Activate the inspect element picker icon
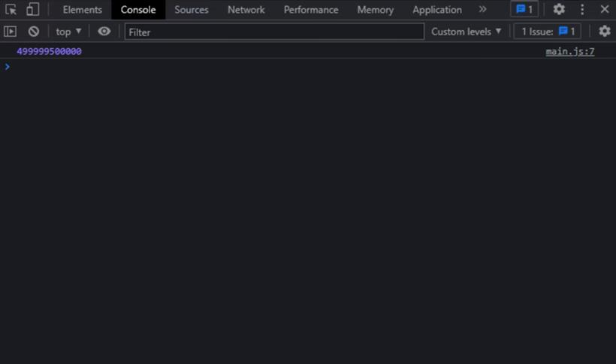This screenshot has height=364, width=616. click(11, 9)
